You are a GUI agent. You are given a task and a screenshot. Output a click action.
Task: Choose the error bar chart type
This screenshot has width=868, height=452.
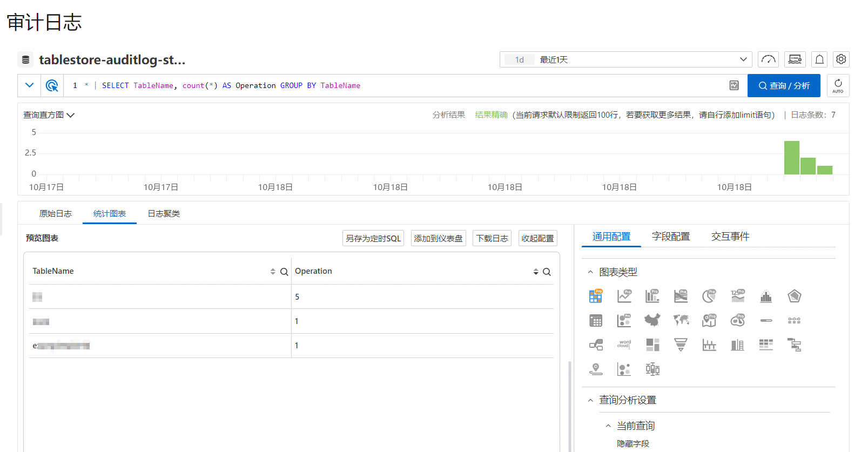(x=709, y=345)
